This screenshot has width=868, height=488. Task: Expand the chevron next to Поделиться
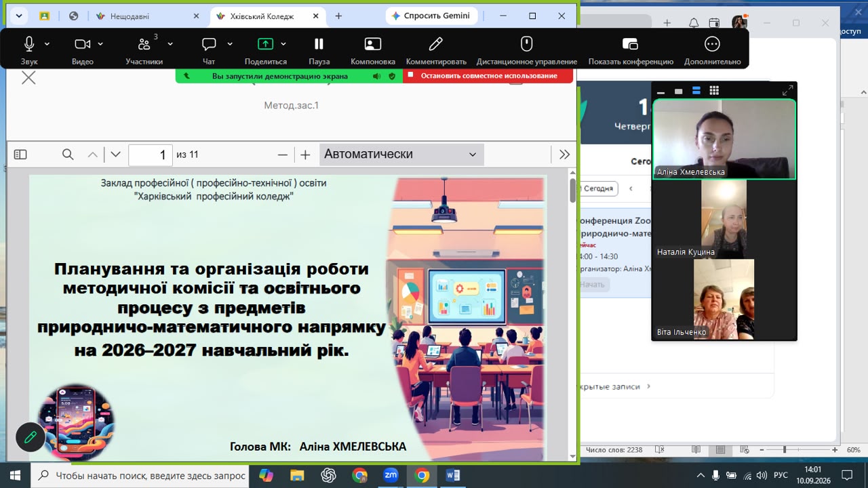(283, 44)
